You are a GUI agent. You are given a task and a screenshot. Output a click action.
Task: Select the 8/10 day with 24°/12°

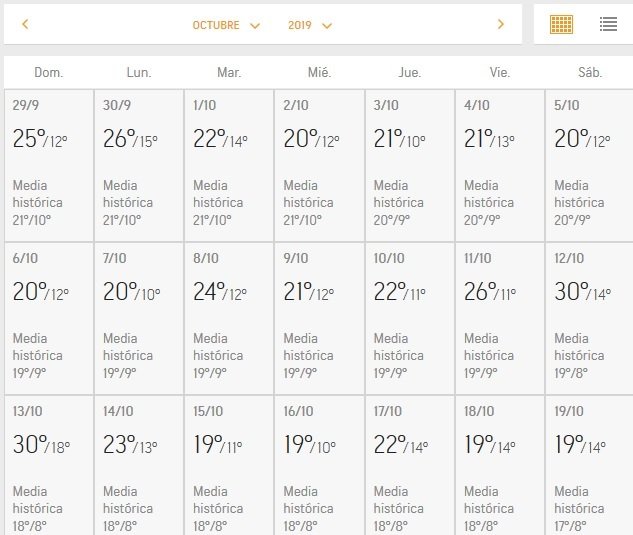(x=229, y=319)
